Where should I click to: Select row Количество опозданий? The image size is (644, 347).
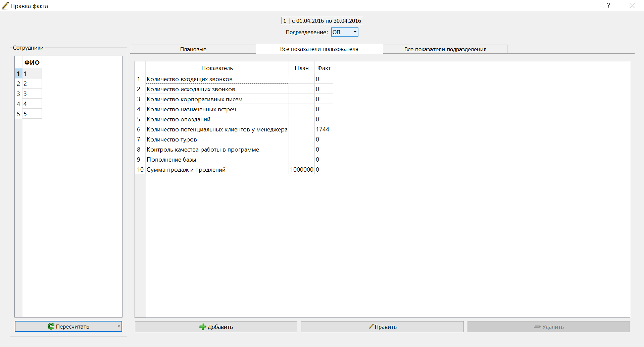point(217,119)
